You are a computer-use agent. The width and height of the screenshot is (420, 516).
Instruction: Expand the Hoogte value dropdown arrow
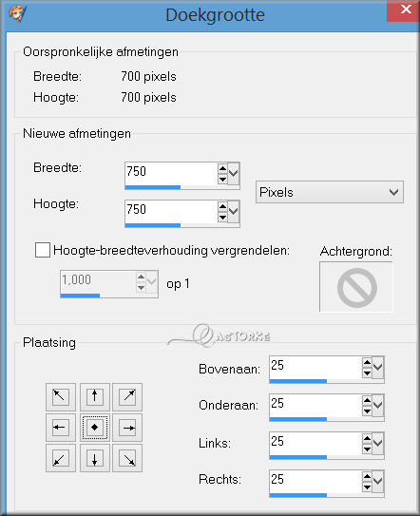tap(234, 211)
